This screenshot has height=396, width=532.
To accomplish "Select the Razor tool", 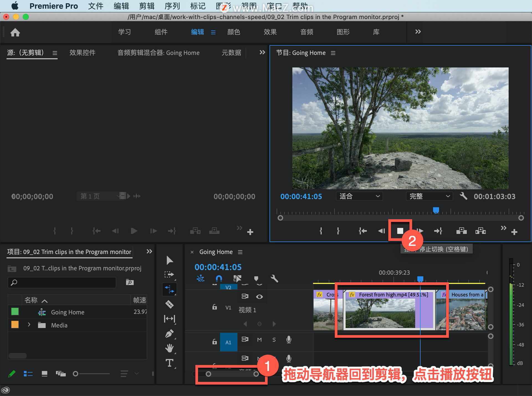I will tap(169, 304).
